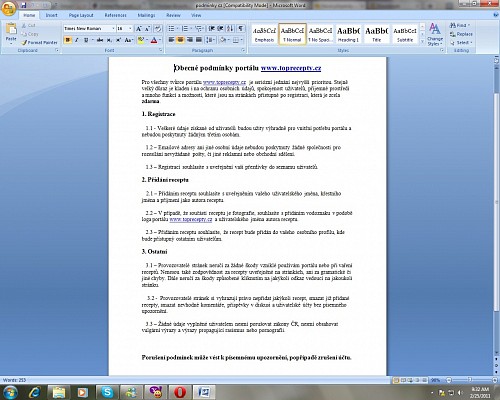Sort text with the A-Z sort icon
Viewport: 500px width, 400px height.
pyautogui.click(x=230, y=29)
